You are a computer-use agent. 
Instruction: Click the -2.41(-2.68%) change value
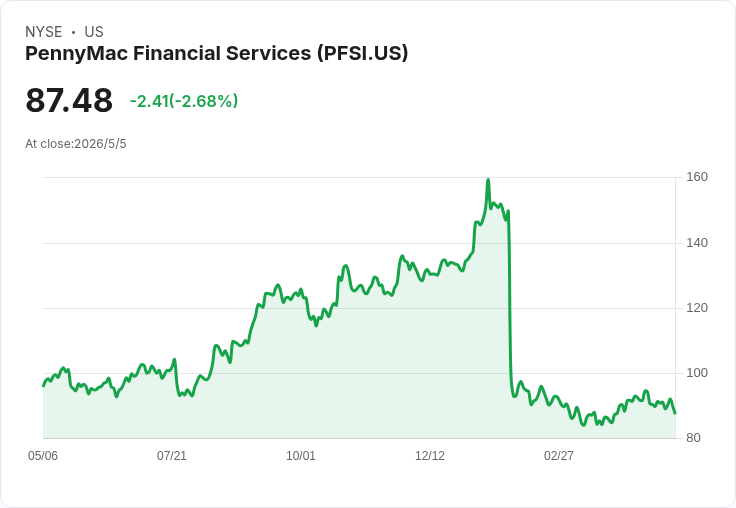[184, 101]
